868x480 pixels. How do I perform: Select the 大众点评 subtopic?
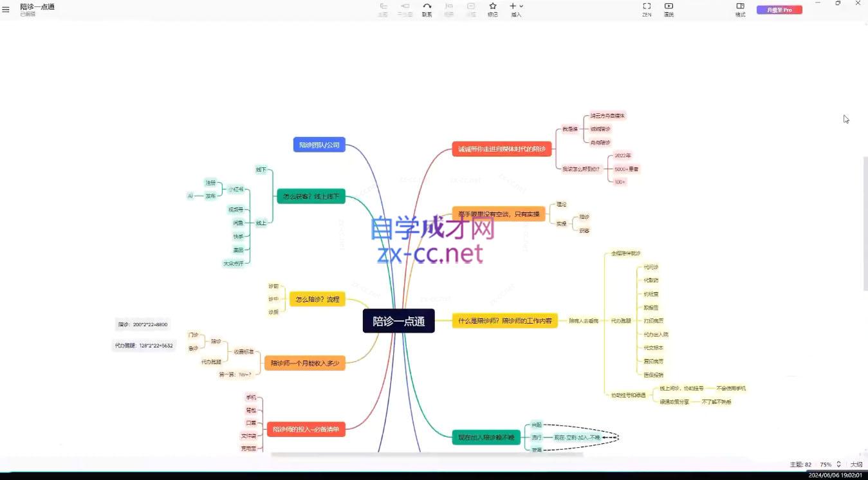[234, 263]
